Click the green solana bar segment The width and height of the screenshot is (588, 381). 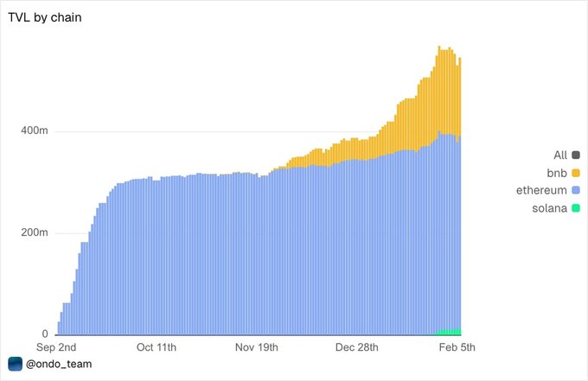[x=450, y=332]
